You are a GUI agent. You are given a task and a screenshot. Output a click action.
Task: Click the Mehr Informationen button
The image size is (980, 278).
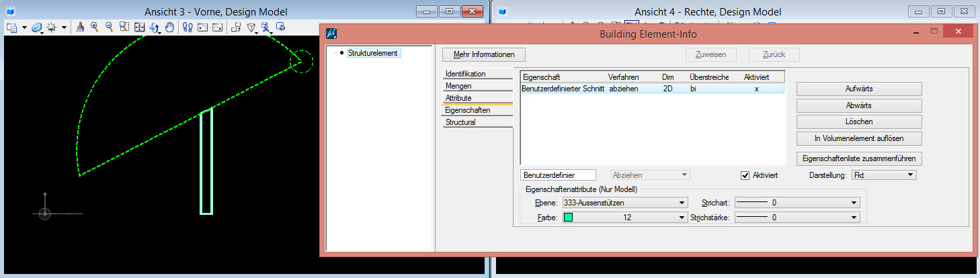point(484,54)
